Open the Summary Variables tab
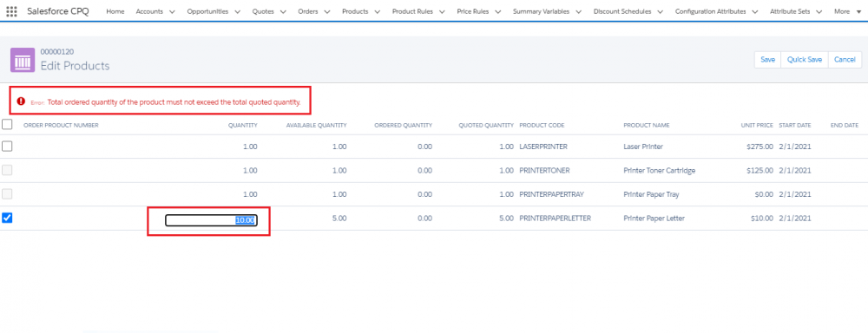 click(x=541, y=11)
